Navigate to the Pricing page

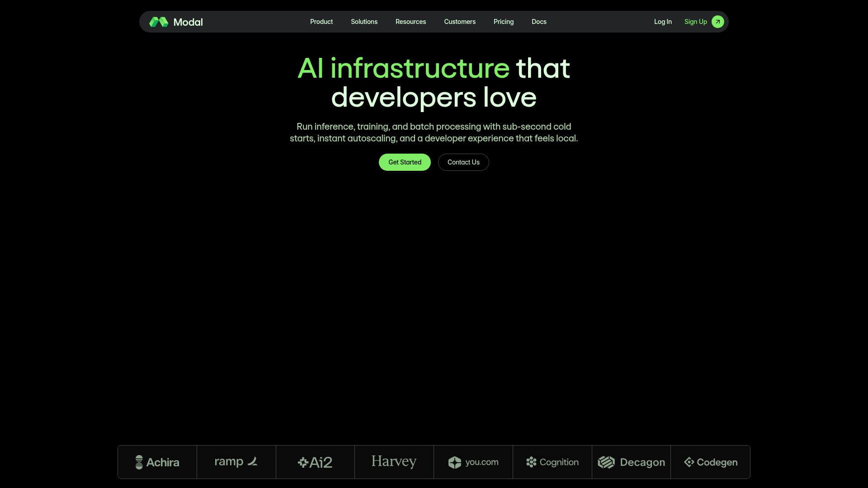click(x=504, y=21)
